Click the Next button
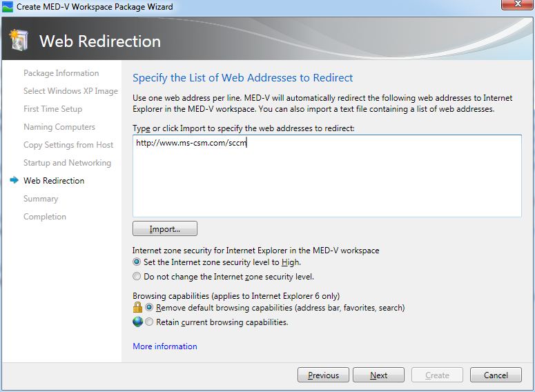This screenshot has width=535, height=392. tap(378, 375)
